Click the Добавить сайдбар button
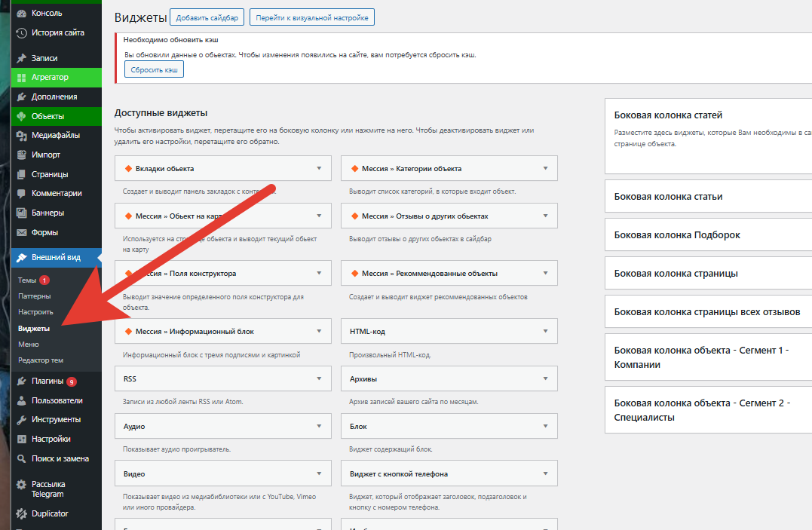The width and height of the screenshot is (812, 530). click(x=207, y=17)
